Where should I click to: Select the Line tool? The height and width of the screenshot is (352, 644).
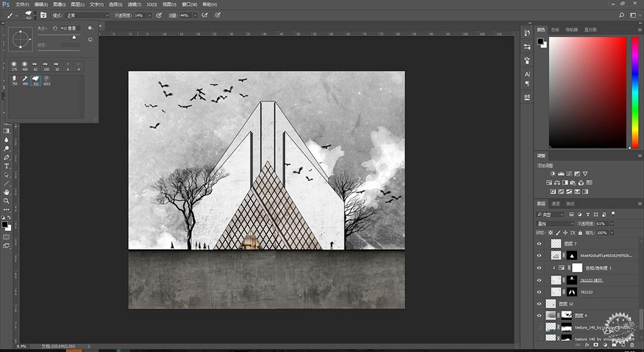[x=6, y=183]
